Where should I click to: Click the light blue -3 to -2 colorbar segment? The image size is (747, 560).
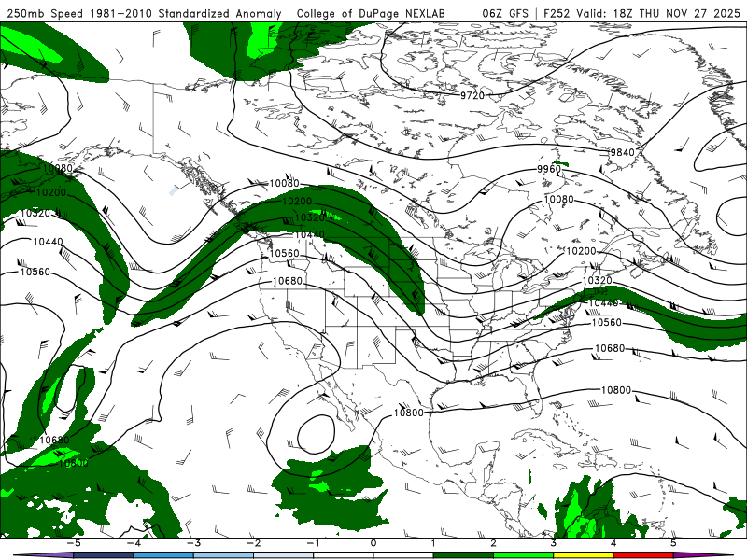tap(223, 555)
